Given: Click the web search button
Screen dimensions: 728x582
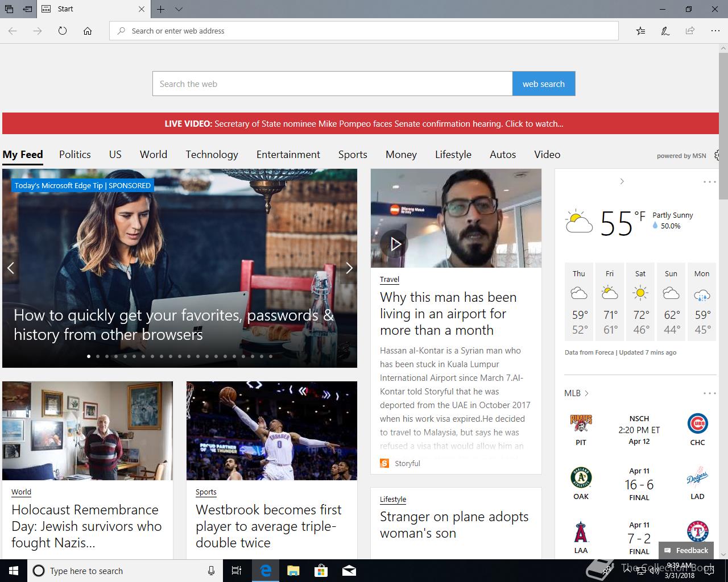Looking at the screenshot, I should click(x=544, y=84).
